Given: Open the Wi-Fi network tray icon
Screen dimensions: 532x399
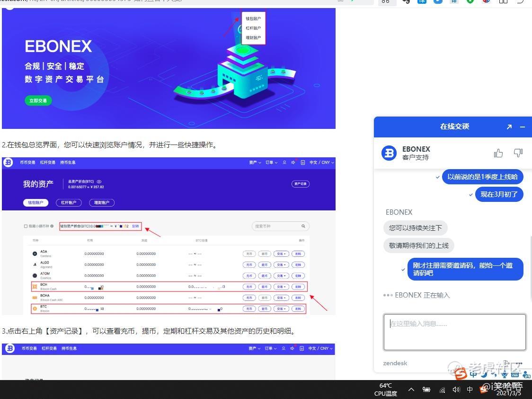Looking at the screenshot, I should pos(443,390).
